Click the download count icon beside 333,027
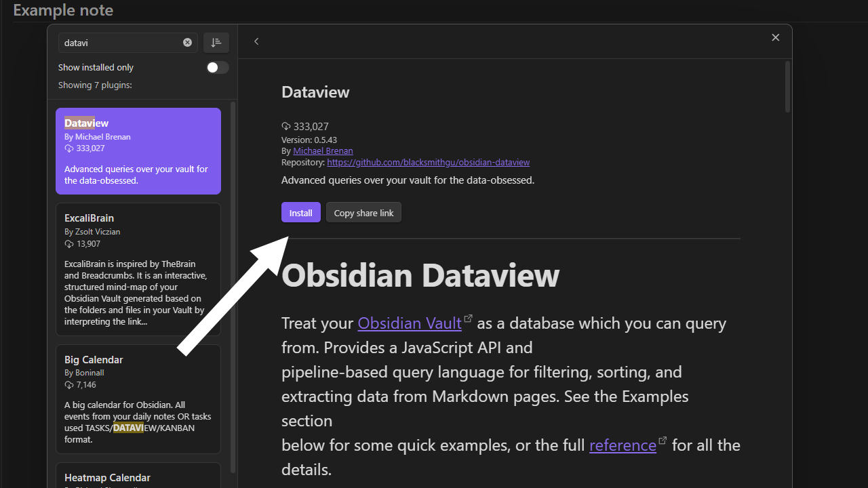The height and width of the screenshot is (488, 868). (x=285, y=126)
